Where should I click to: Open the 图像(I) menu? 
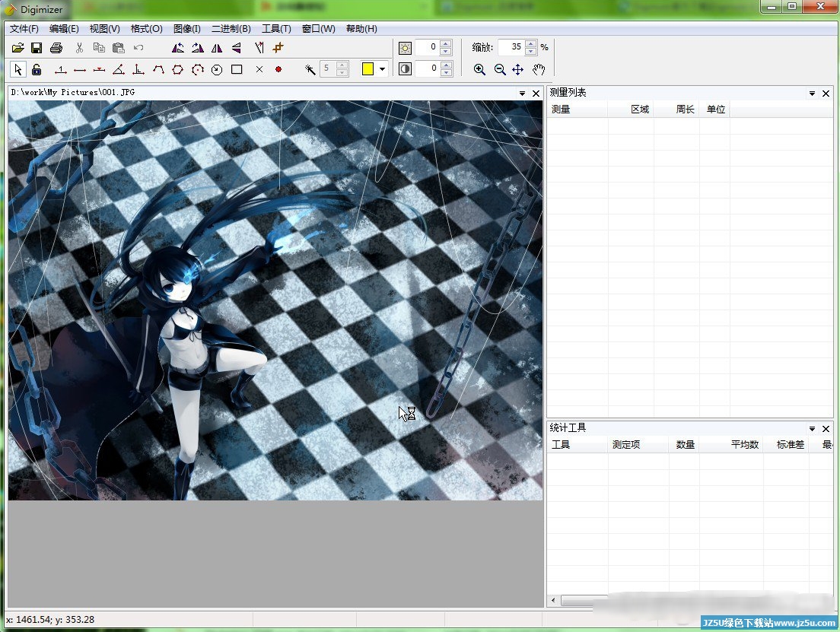coord(187,29)
